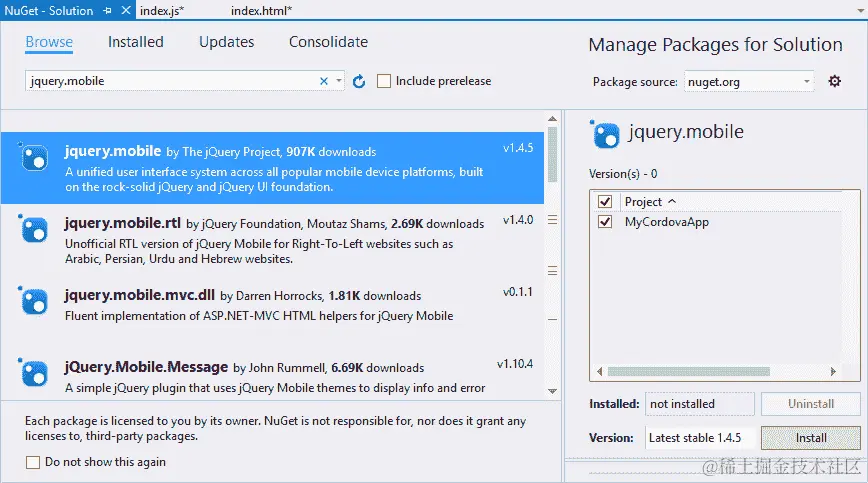Toggle Include prerelease checkbox

tap(384, 81)
